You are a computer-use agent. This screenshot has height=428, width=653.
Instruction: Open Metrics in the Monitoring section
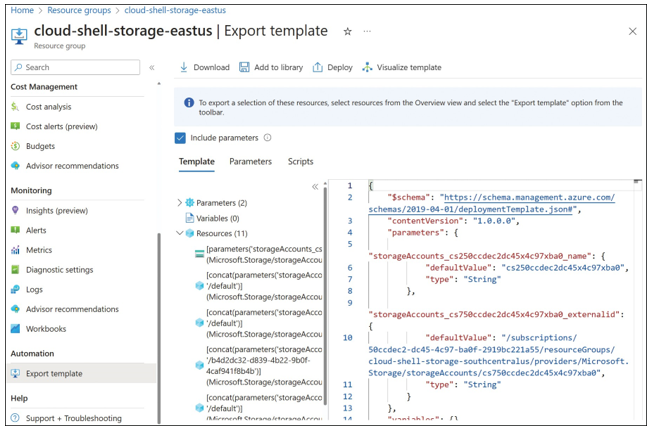pos(39,250)
